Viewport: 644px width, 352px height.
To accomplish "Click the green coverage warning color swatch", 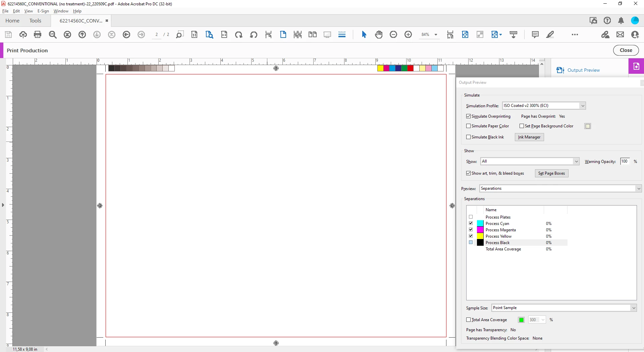I will 521,320.
